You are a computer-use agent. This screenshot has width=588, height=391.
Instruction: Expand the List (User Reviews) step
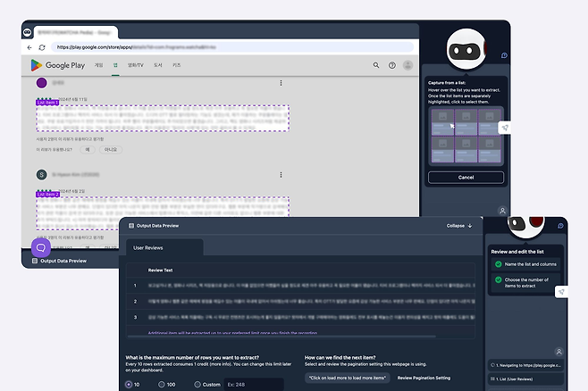point(527,378)
